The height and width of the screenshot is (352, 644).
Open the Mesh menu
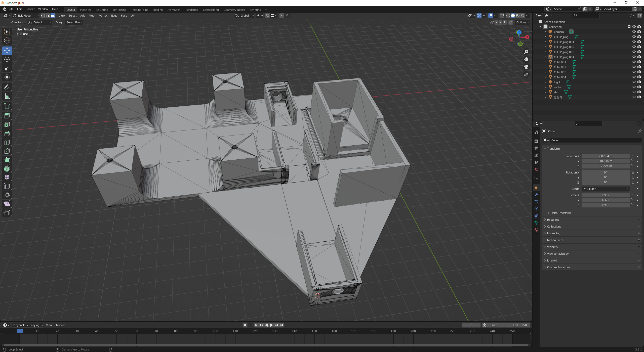[x=92, y=16]
